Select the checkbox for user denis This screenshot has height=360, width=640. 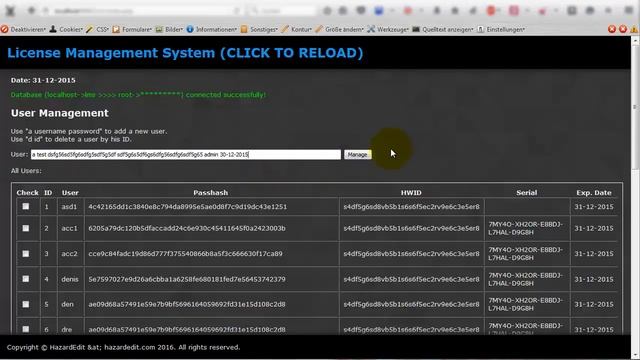pyautogui.click(x=26, y=279)
